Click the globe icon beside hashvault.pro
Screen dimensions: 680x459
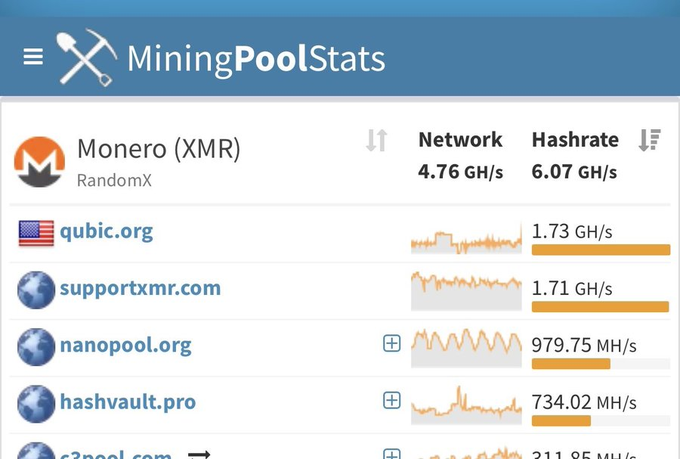click(x=36, y=404)
